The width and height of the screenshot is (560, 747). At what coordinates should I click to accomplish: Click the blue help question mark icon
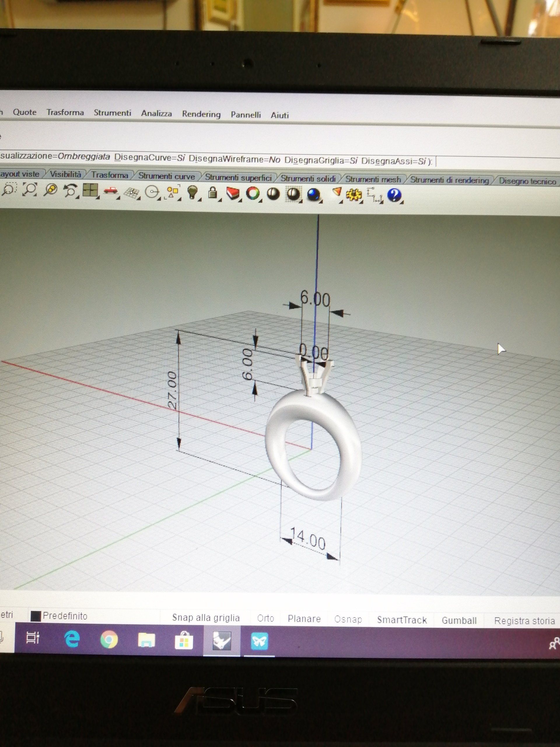(x=394, y=195)
